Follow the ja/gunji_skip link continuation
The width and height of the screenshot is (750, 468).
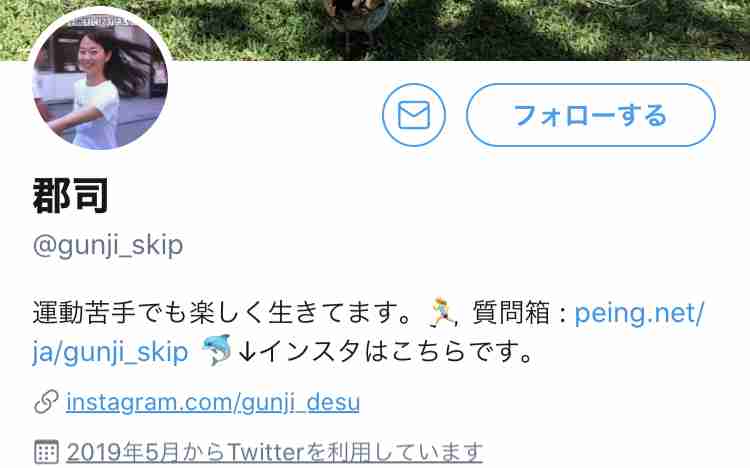click(110, 353)
